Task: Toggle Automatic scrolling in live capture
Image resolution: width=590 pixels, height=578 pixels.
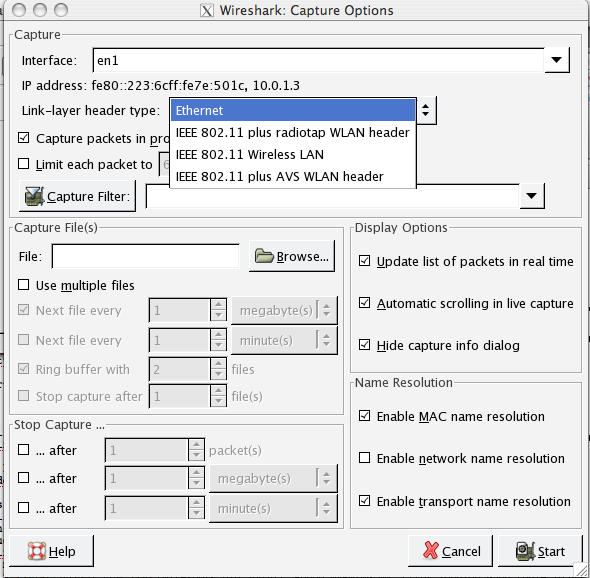Action: (x=364, y=303)
